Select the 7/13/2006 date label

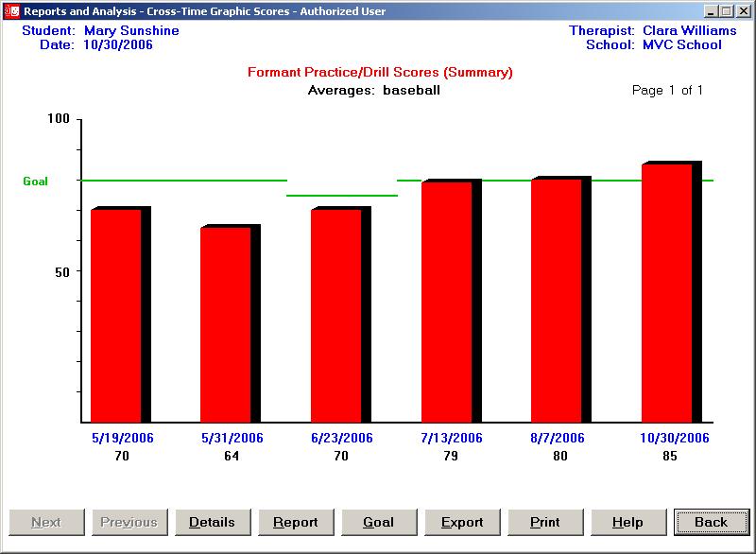click(452, 438)
